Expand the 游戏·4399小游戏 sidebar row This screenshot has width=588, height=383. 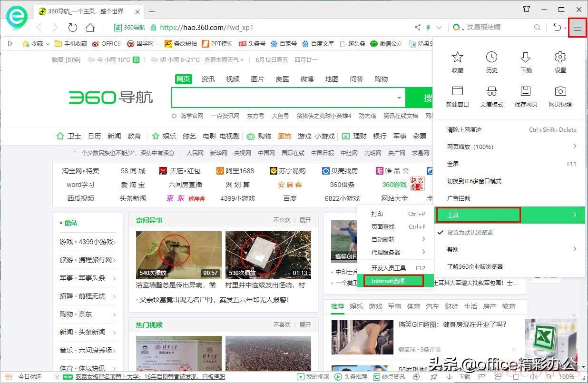click(x=88, y=242)
